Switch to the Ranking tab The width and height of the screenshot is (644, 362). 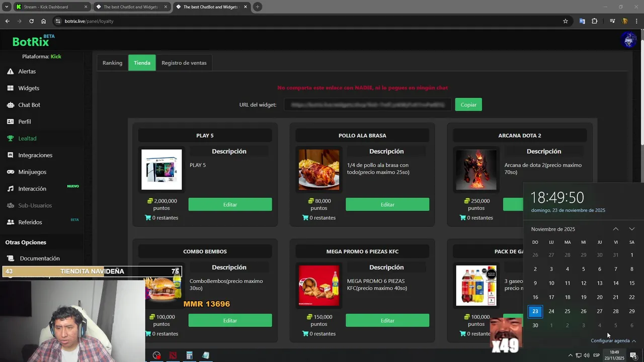click(x=112, y=63)
